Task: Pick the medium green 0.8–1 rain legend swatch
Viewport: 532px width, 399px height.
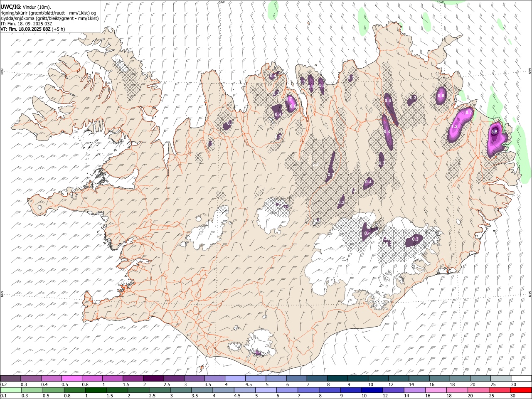Action: (74, 390)
